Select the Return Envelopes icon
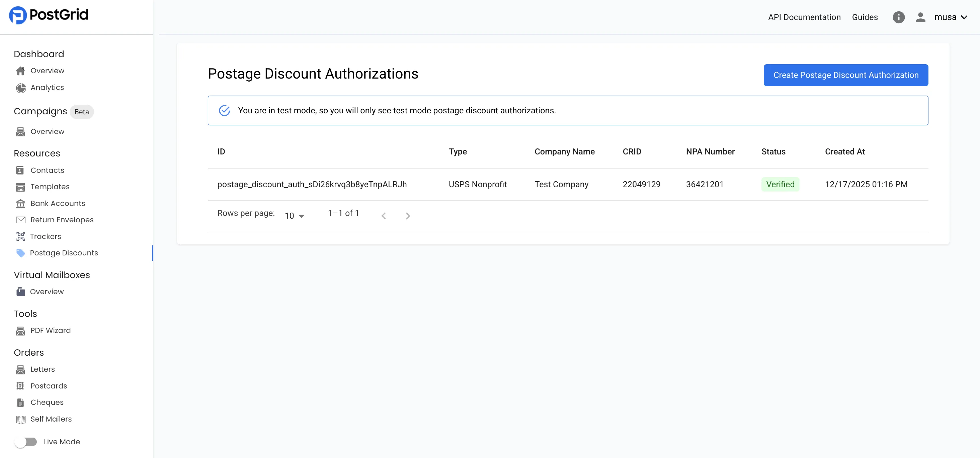 coord(21,220)
